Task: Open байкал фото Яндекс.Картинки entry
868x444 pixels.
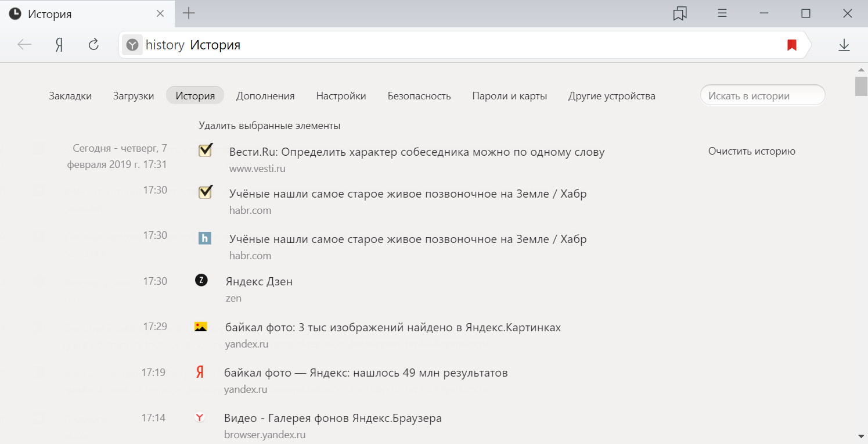Action: [393, 328]
